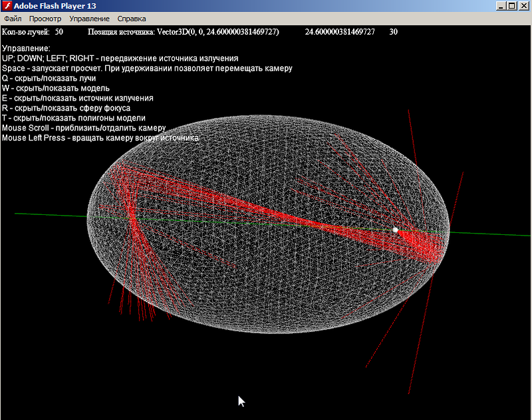Screen dimensions: 532x420
Task: Click the Adobe Flash Player title bar icon
Action: tap(7, 6)
